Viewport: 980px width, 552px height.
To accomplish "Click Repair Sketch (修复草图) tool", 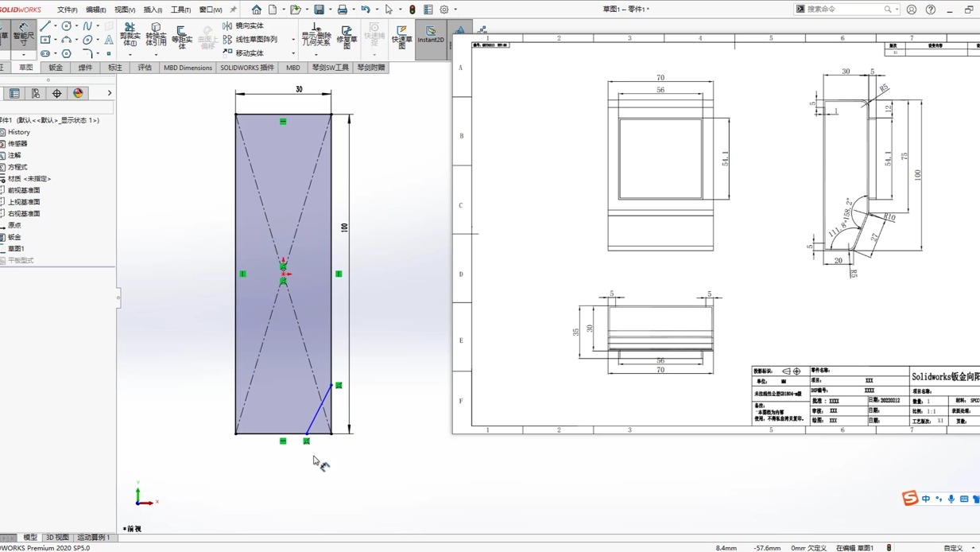I will point(347,37).
